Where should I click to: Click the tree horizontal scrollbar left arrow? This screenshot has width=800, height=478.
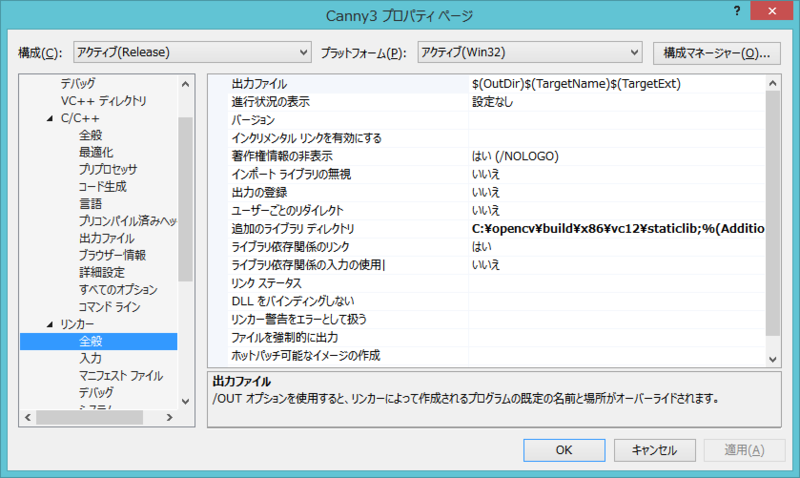[x=28, y=417]
